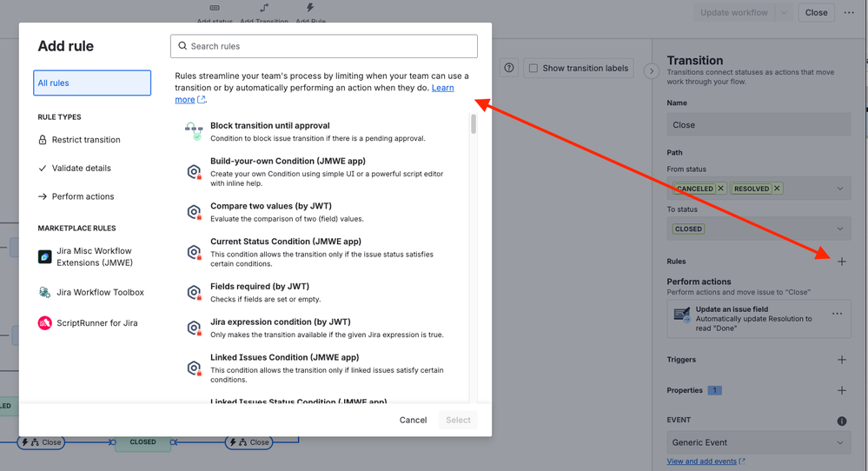Click the Add status toolbar icon
Viewport: 868px width, 471px height.
[215, 8]
